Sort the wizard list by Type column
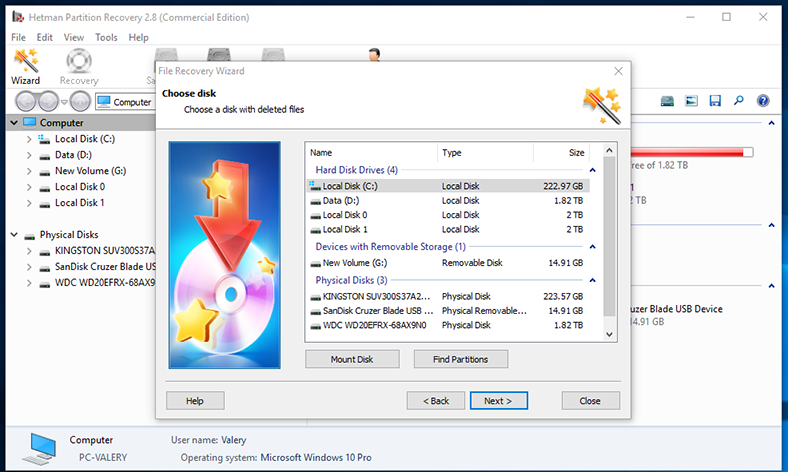788x472 pixels. pos(485,152)
